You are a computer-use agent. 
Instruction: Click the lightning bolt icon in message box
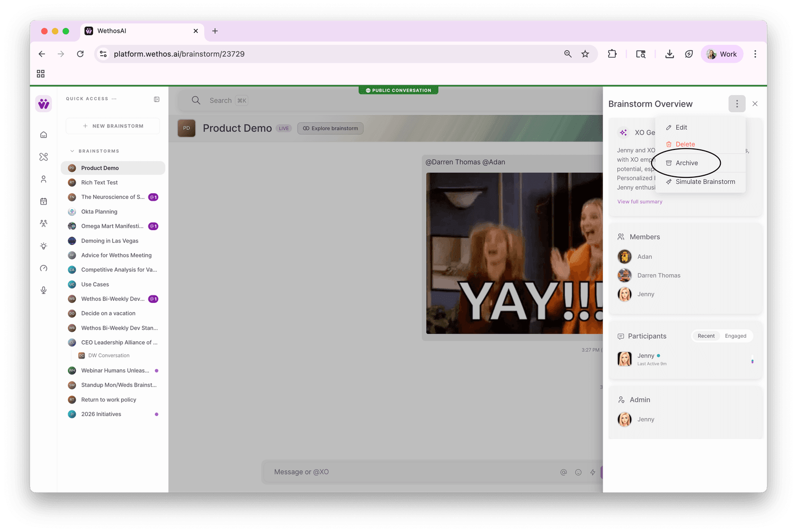pyautogui.click(x=593, y=472)
